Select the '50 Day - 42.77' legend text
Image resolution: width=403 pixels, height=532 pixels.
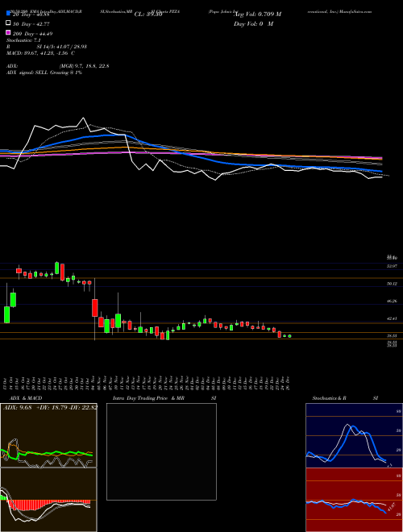31,23
